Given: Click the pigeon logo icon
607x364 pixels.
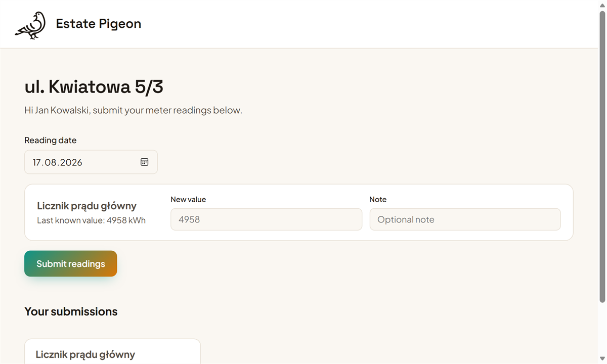Looking at the screenshot, I should [x=30, y=25].
